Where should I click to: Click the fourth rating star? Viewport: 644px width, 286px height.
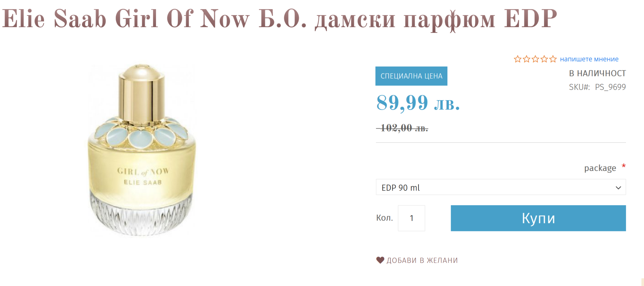click(x=544, y=59)
